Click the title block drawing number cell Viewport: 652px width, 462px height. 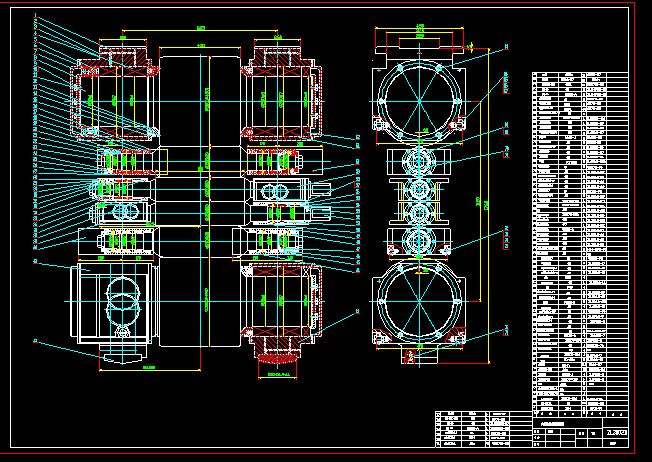pos(616,432)
